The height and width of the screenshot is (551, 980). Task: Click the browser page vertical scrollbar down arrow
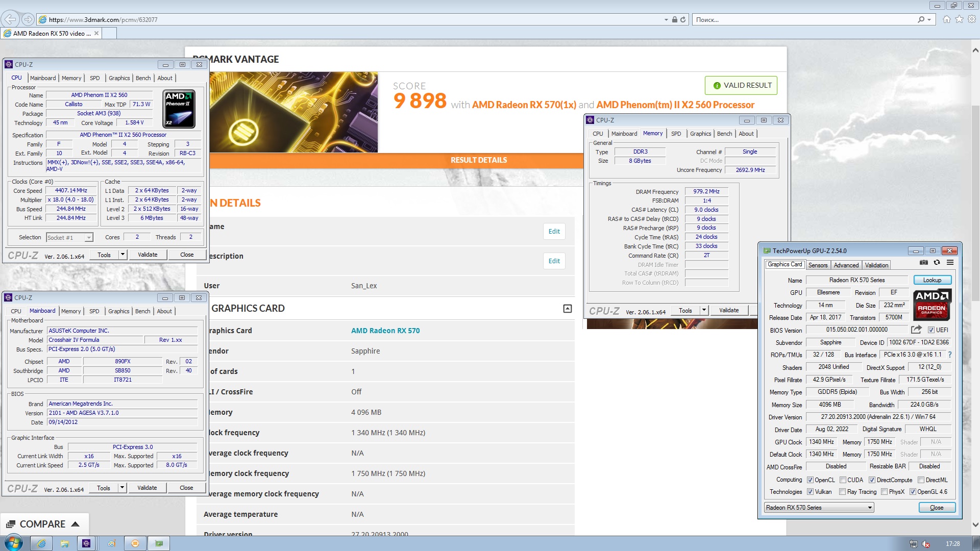(975, 524)
